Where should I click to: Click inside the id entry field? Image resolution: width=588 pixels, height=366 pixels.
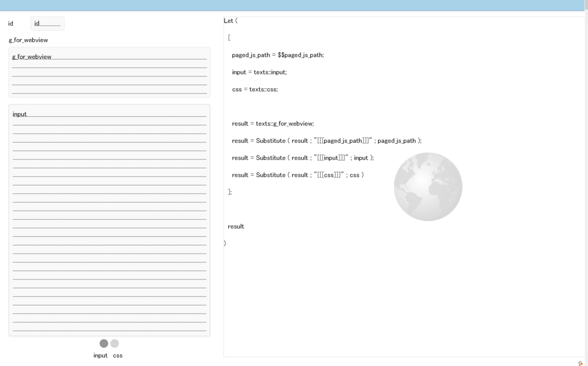(x=47, y=24)
